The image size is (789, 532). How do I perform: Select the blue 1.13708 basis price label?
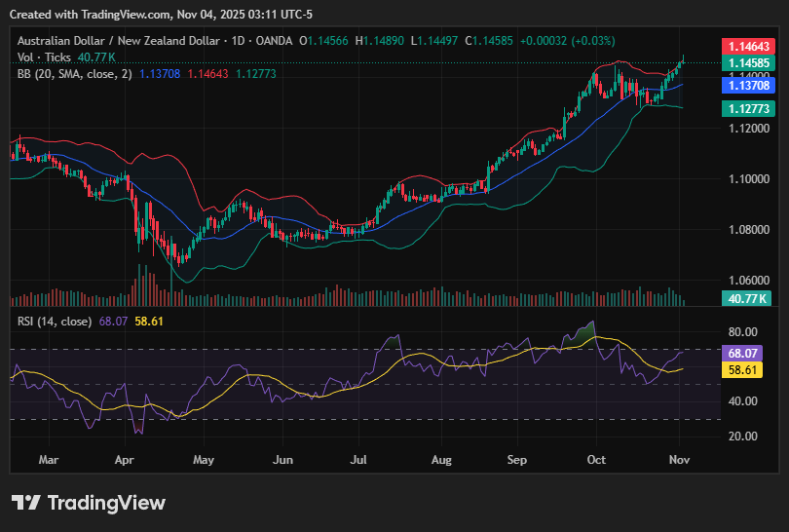pyautogui.click(x=746, y=86)
